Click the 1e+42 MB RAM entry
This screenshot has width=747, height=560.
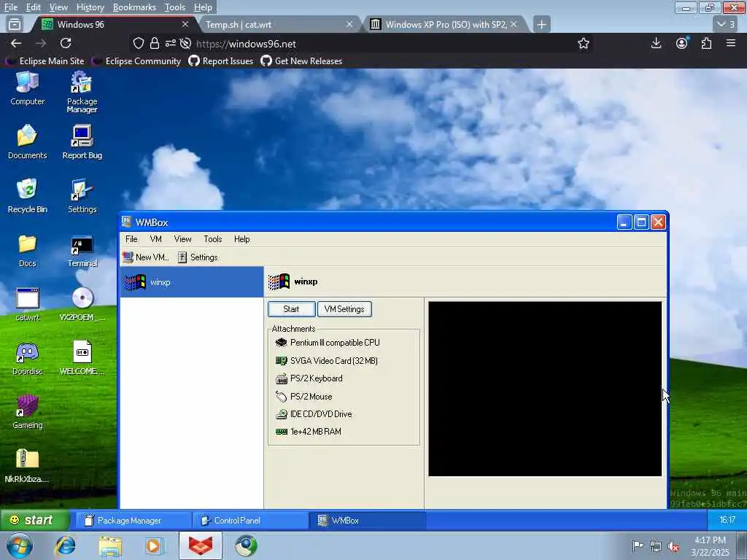click(x=309, y=432)
